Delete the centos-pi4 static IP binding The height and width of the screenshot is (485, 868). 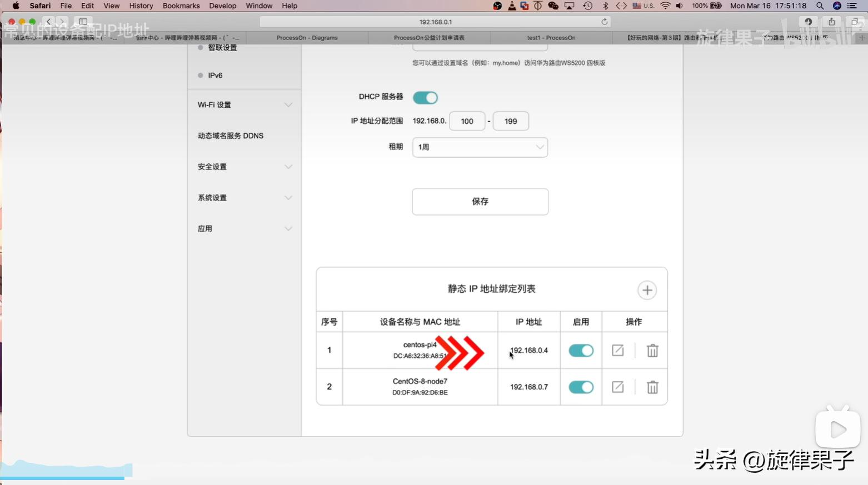pos(652,351)
